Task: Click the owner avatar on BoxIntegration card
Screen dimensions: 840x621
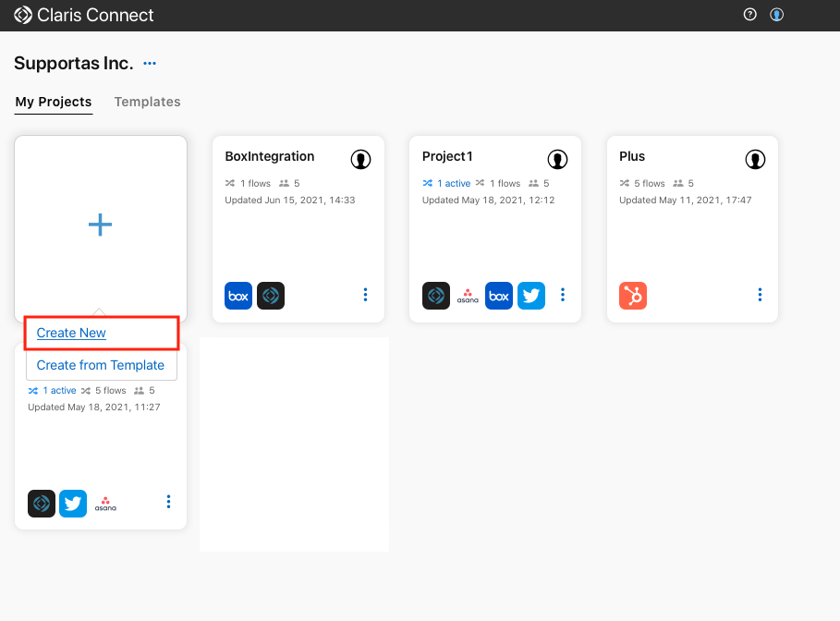Action: click(x=360, y=160)
